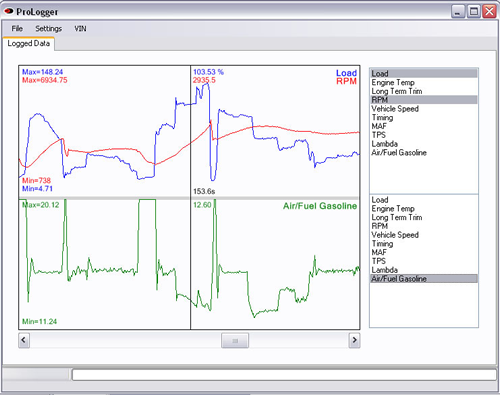500x395 pixels.
Task: Click the left arrow of the graph scrollbar
Action: 24,340
